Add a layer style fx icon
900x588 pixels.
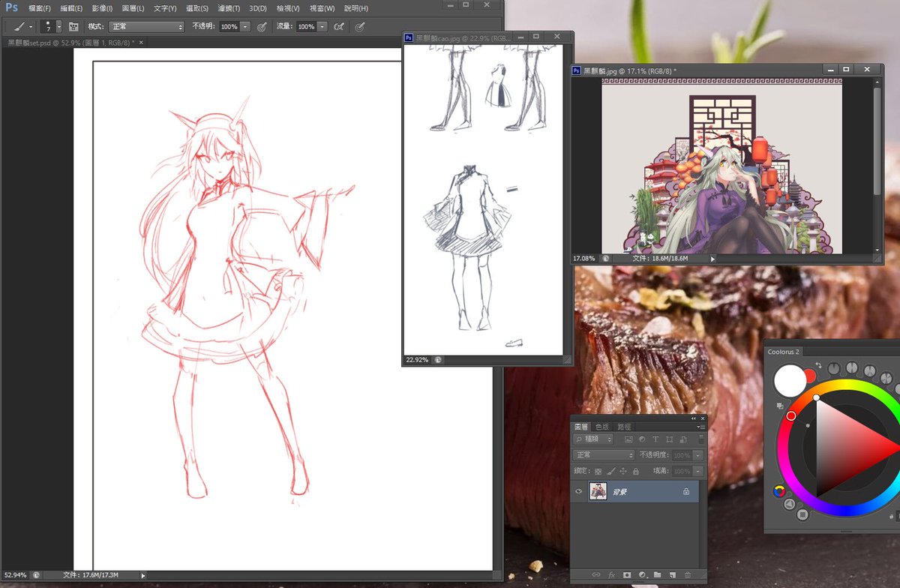coord(611,574)
